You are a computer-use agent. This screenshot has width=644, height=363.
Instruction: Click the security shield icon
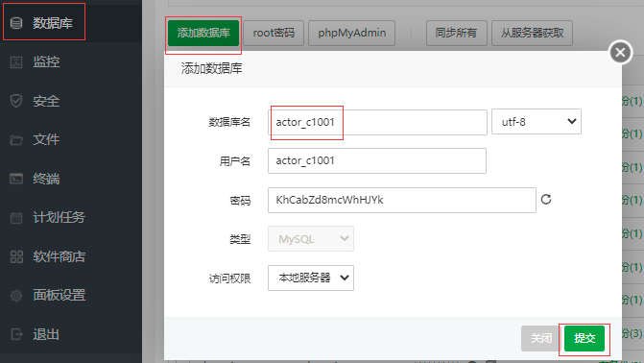(x=16, y=101)
